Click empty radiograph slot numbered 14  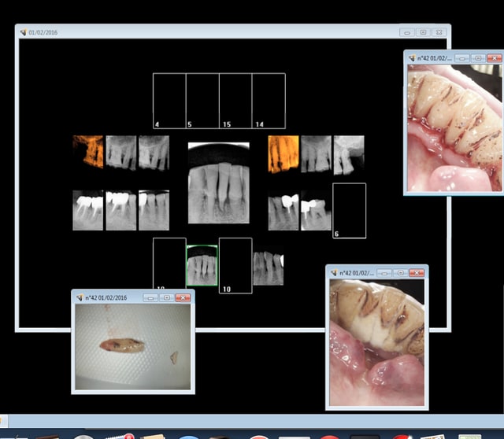(x=268, y=100)
